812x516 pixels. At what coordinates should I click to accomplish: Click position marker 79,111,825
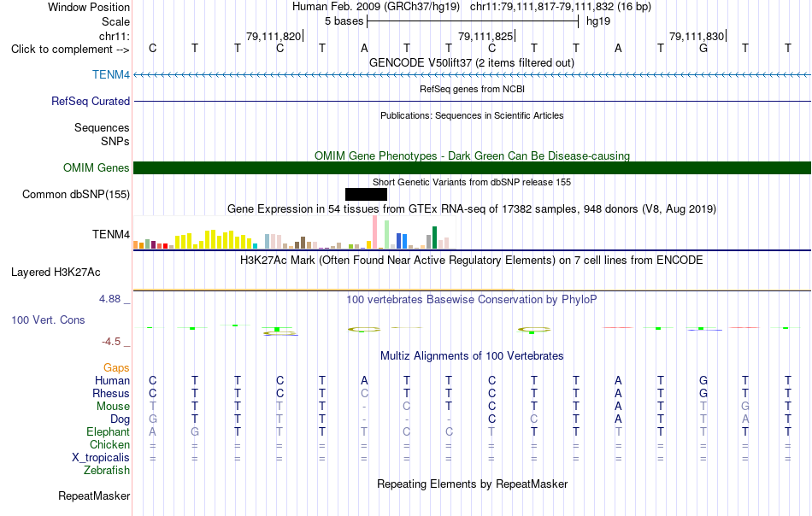click(x=485, y=36)
